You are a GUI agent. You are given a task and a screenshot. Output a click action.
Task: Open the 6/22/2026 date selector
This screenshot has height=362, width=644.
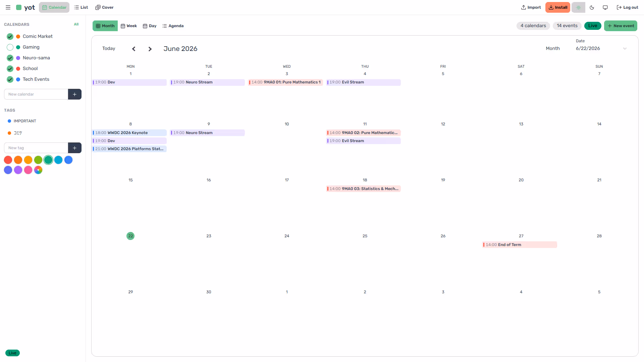pos(601,49)
